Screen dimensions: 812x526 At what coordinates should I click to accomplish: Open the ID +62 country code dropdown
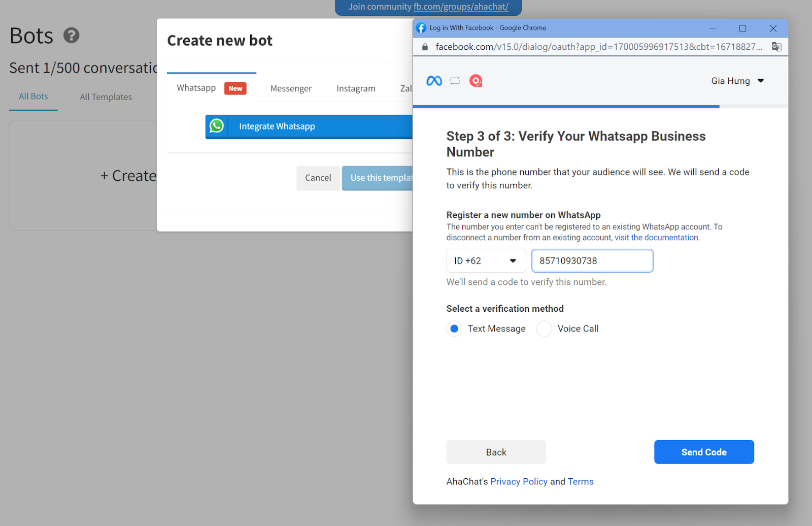[486, 261]
